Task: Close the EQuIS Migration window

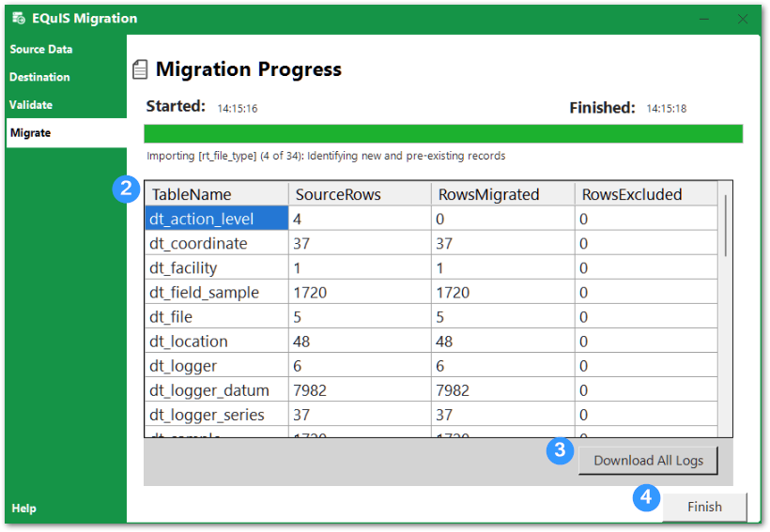Action: pos(743,19)
